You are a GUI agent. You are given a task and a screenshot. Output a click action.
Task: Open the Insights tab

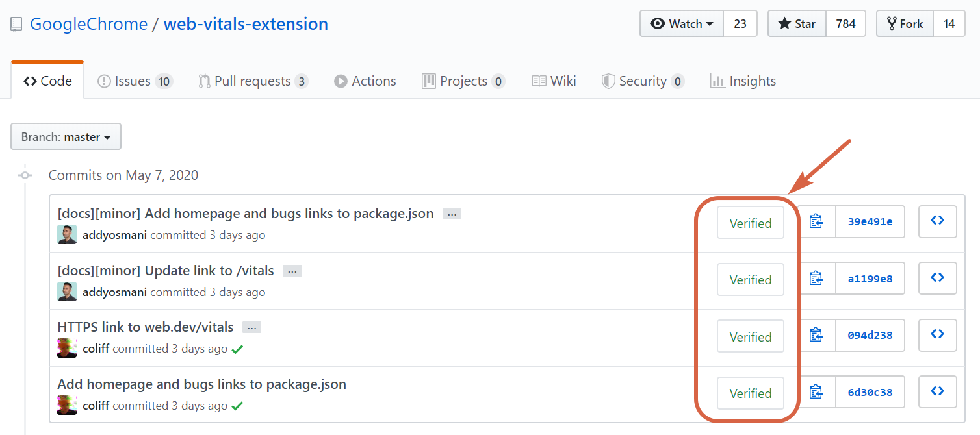743,81
